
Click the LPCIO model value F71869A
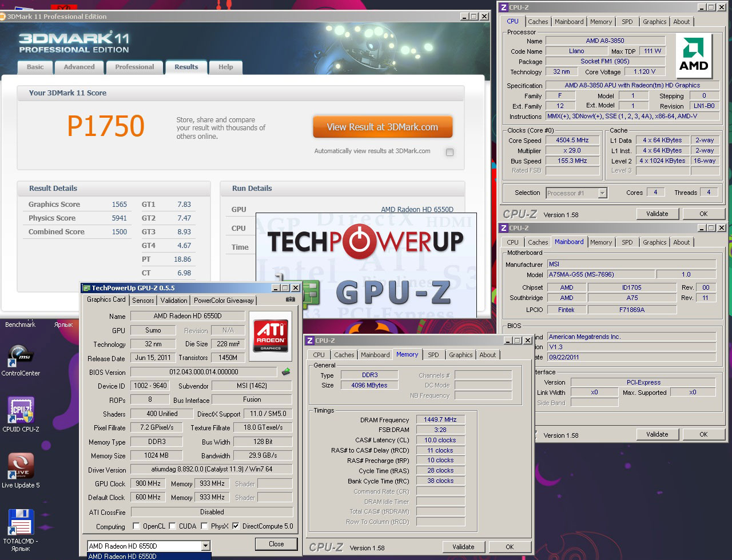pos(632,310)
